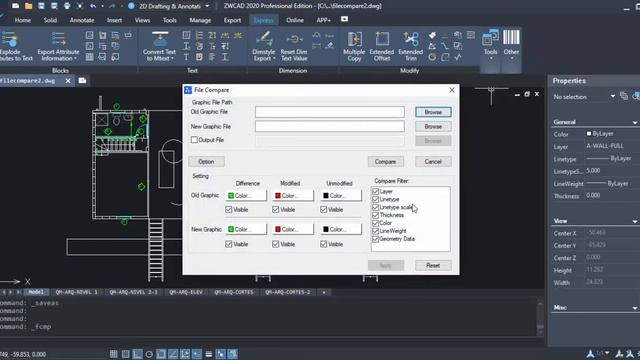Screen dimensions: 640x360
Task: Toggle Old Graphic Difference Visible checkbox
Action: (x=229, y=209)
